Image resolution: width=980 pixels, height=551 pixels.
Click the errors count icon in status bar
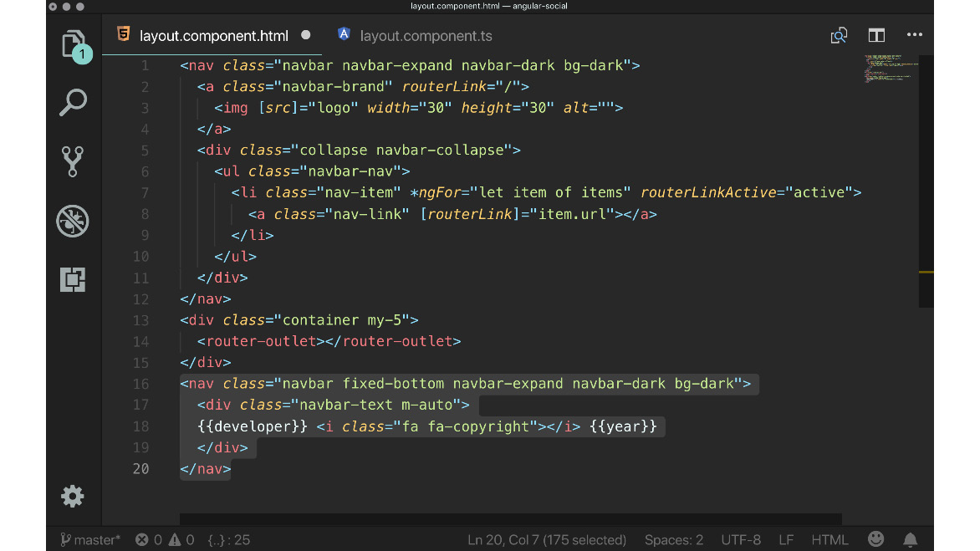click(x=142, y=540)
